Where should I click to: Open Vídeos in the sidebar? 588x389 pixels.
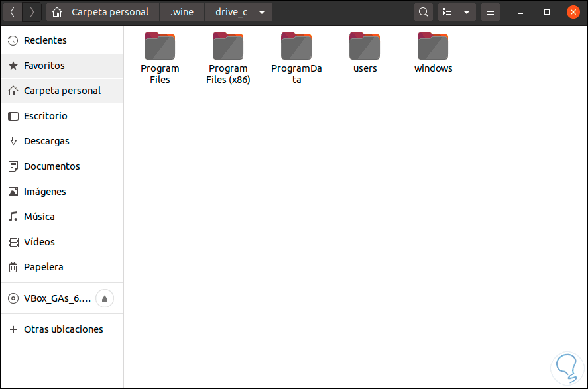tap(62, 242)
